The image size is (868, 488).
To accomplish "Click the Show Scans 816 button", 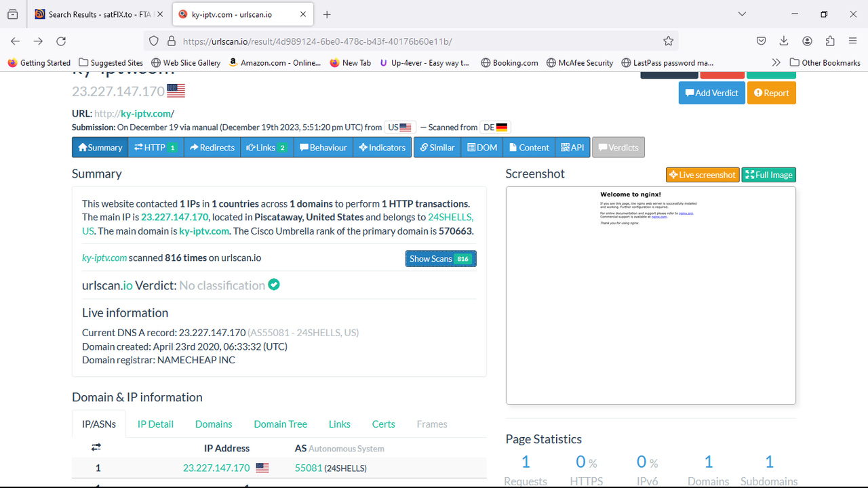I will pyautogui.click(x=441, y=258).
